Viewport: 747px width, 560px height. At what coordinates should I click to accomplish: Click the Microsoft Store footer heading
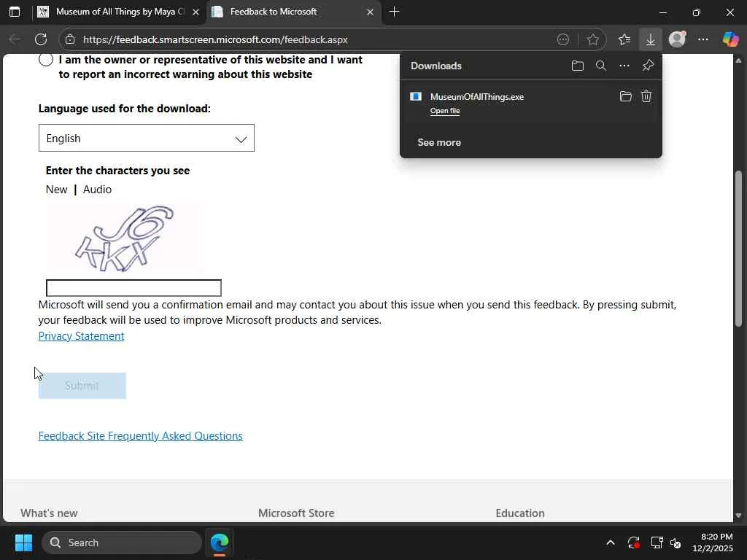(296, 513)
